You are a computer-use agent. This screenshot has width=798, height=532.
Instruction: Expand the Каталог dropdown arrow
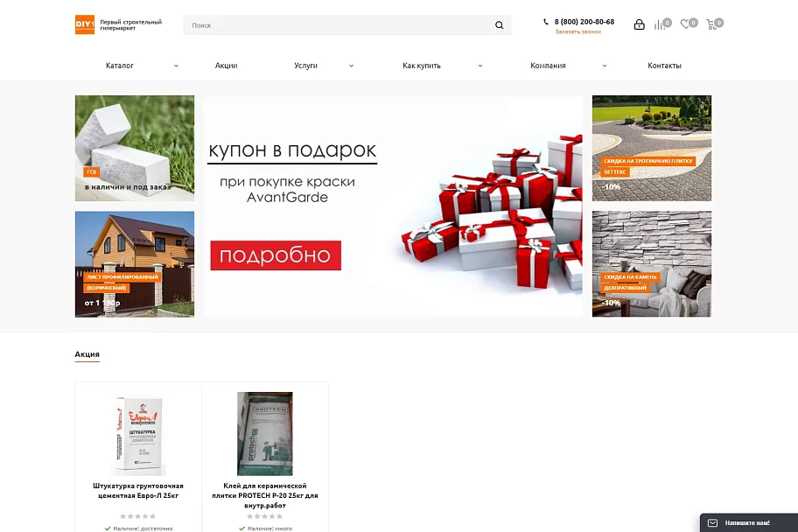click(x=176, y=66)
